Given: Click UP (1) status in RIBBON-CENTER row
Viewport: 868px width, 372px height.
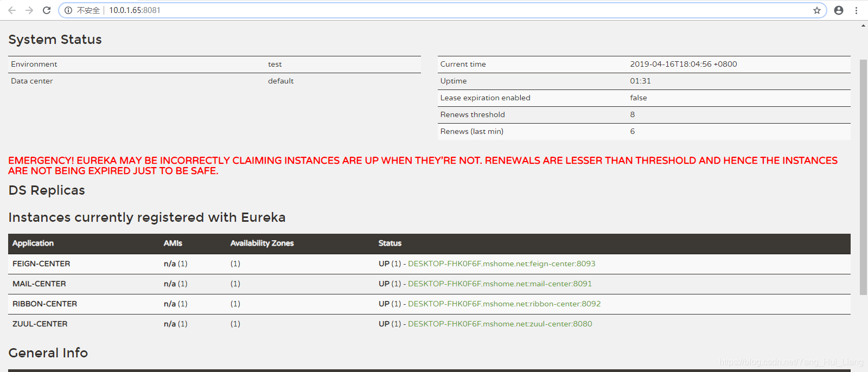Looking at the screenshot, I should pos(390,304).
